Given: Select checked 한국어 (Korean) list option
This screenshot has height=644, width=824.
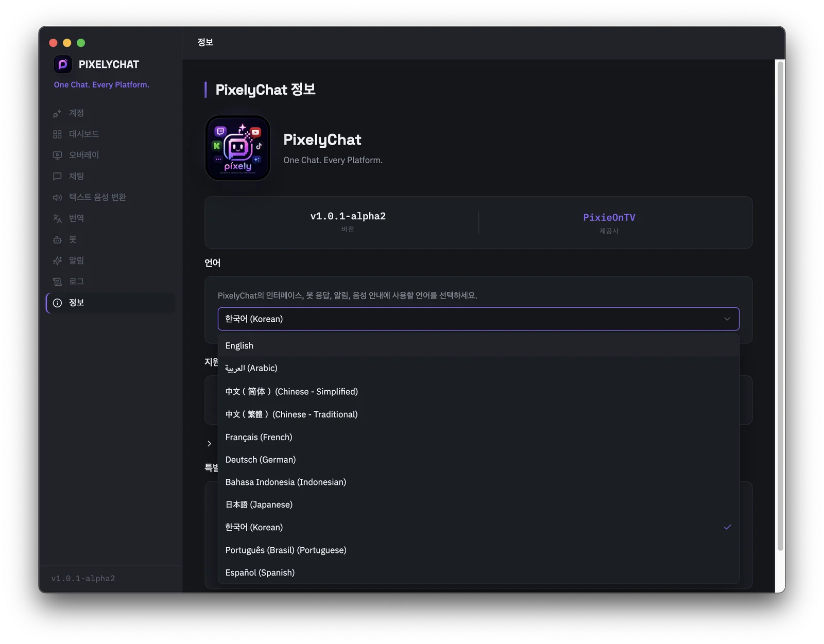Looking at the screenshot, I should click(478, 528).
